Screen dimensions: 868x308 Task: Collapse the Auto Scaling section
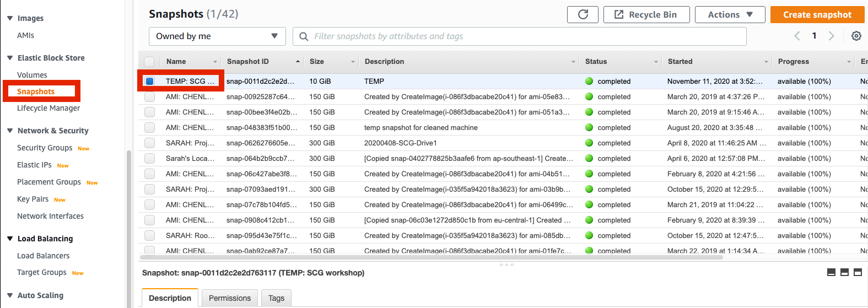[x=10, y=295]
